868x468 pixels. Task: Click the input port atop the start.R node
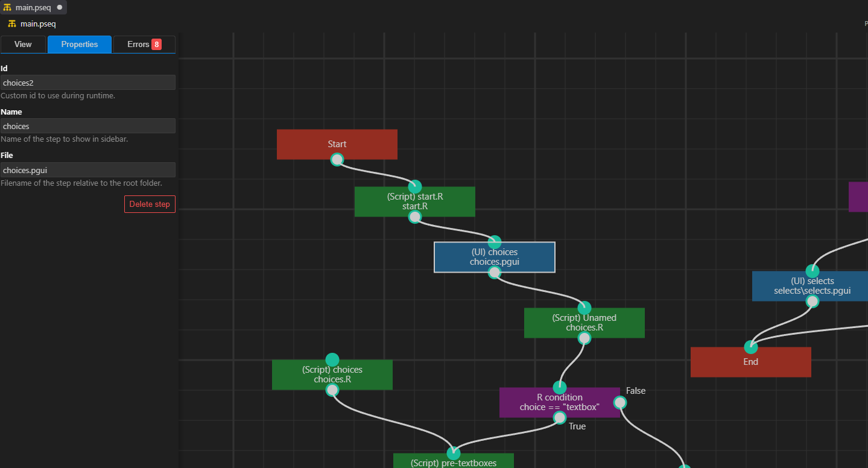coord(415,186)
